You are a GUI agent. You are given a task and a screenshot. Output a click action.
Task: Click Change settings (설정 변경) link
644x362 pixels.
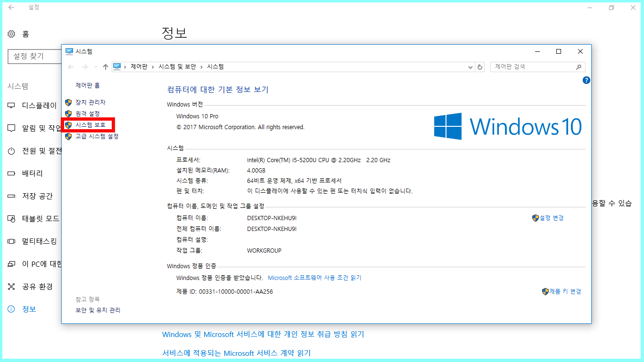pyautogui.click(x=552, y=218)
